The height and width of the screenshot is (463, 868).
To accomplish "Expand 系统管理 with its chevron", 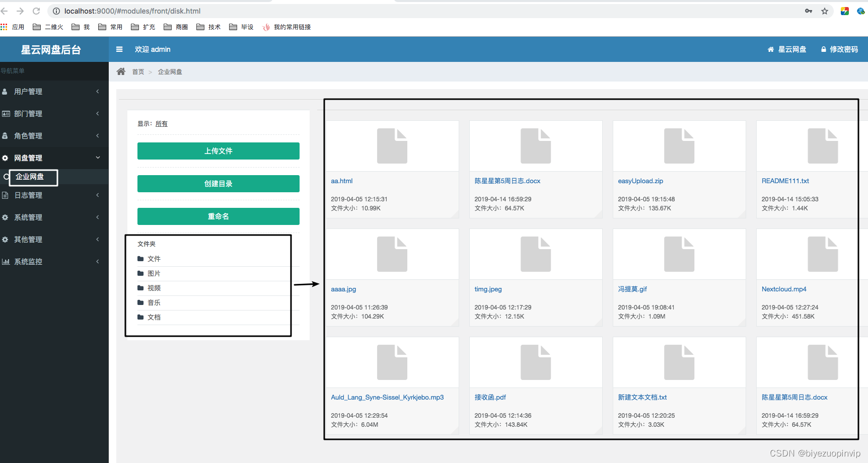I will pyautogui.click(x=98, y=217).
